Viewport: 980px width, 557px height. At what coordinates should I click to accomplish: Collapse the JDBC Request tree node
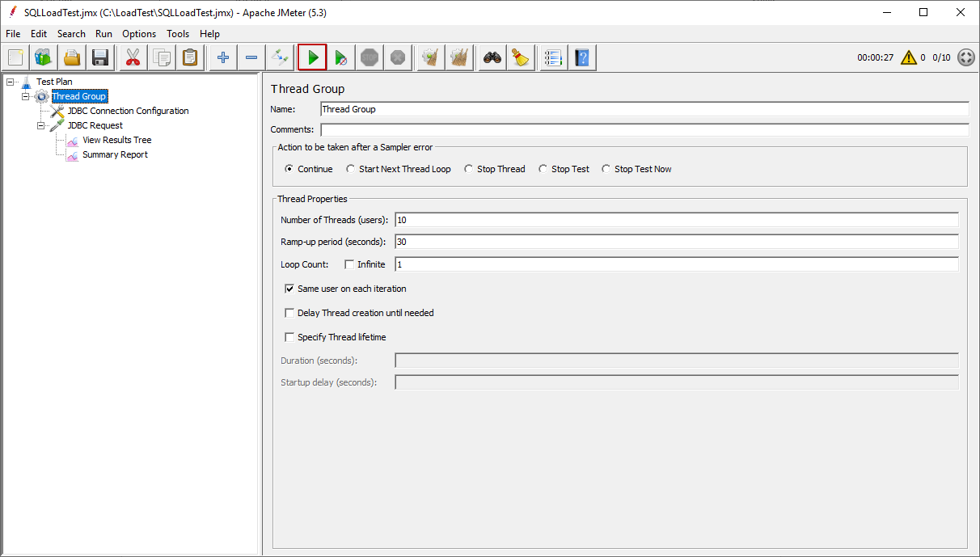(x=40, y=125)
